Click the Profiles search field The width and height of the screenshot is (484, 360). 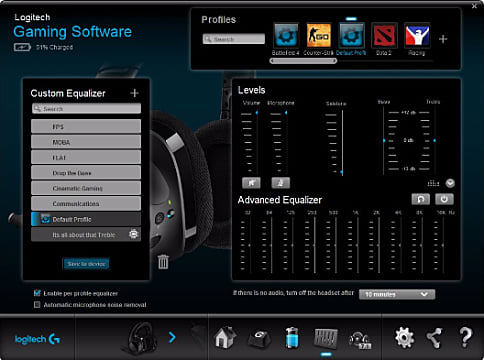(x=234, y=39)
